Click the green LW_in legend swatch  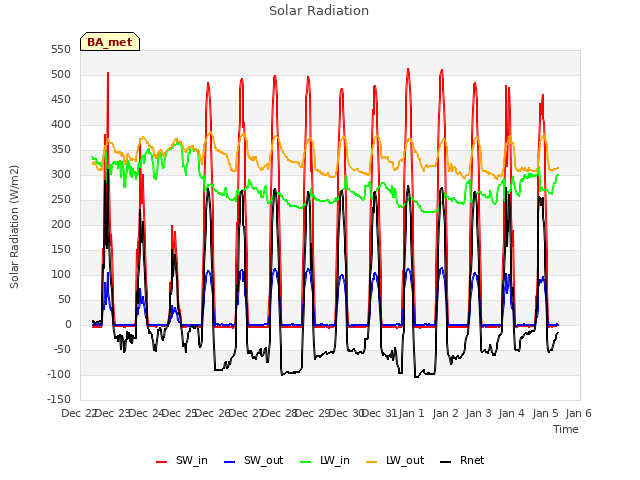(306, 462)
